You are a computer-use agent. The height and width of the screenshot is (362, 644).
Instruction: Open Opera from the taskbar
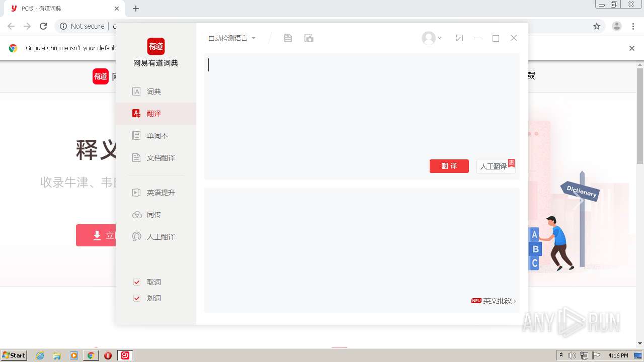pyautogui.click(x=108, y=355)
